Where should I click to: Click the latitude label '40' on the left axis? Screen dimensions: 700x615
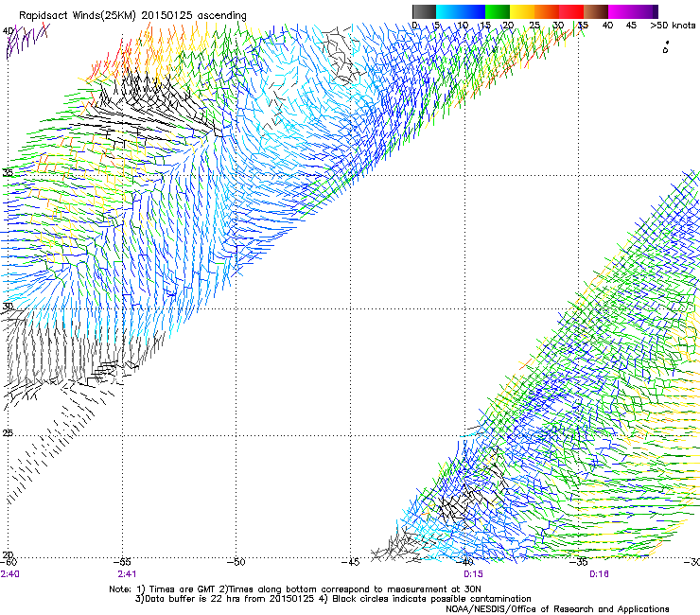(x=8, y=31)
